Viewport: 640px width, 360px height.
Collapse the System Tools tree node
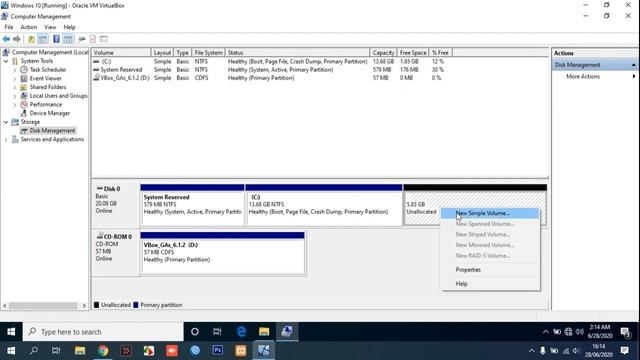6,61
